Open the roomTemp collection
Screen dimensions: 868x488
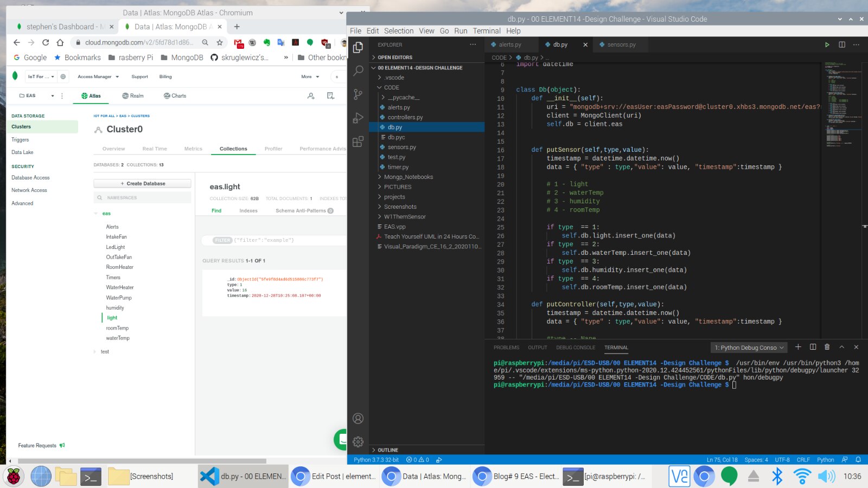(117, 328)
